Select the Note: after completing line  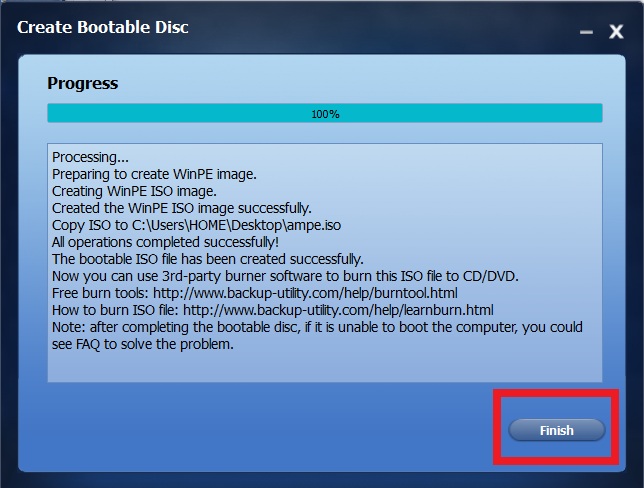pos(317,327)
